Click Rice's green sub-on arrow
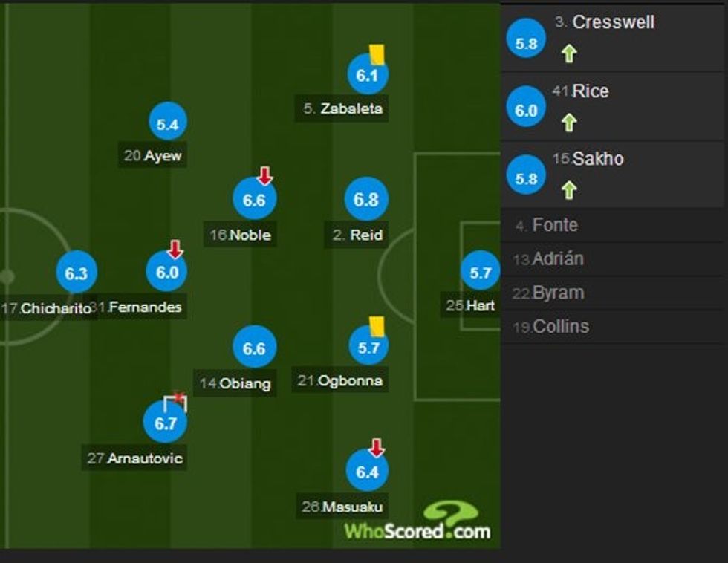The height and width of the screenshot is (563, 728). point(569,122)
